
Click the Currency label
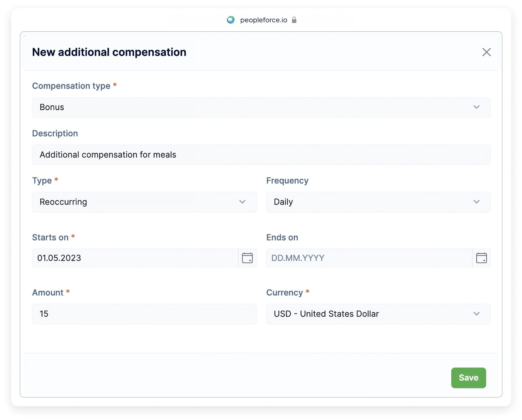[284, 293]
